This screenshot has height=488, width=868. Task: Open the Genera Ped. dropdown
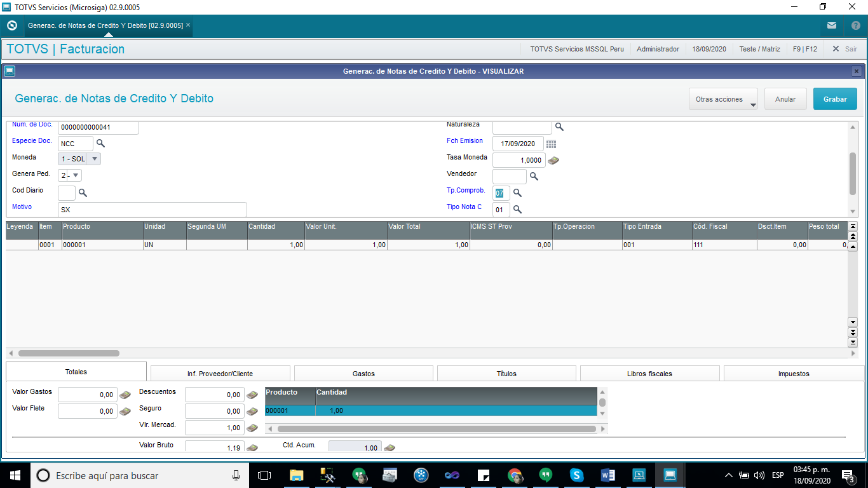[x=70, y=175]
